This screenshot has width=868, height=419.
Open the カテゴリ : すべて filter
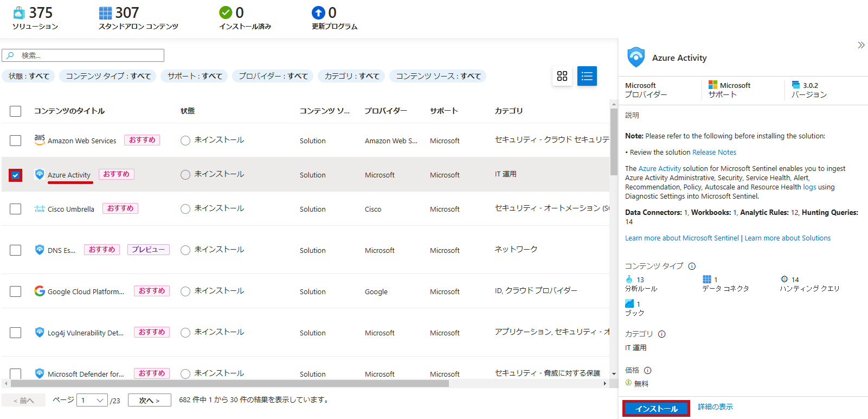[x=351, y=76]
